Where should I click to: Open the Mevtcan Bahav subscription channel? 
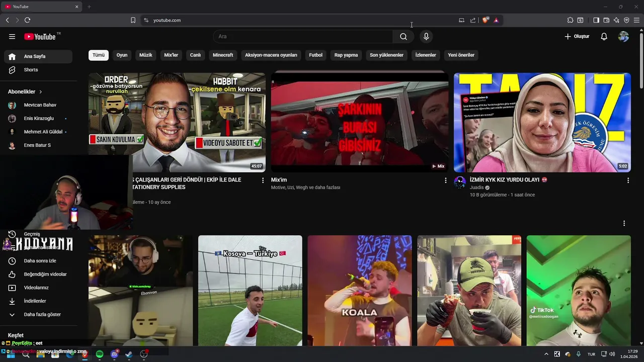pyautogui.click(x=38, y=105)
